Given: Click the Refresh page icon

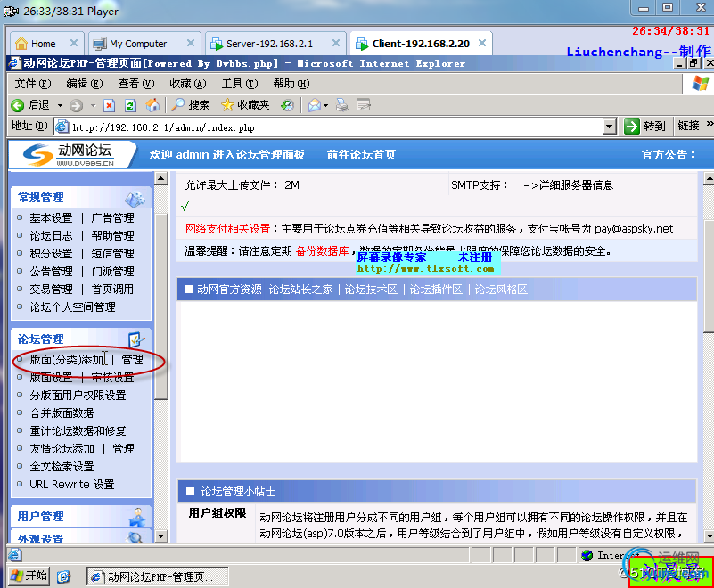Looking at the screenshot, I should 130,106.
